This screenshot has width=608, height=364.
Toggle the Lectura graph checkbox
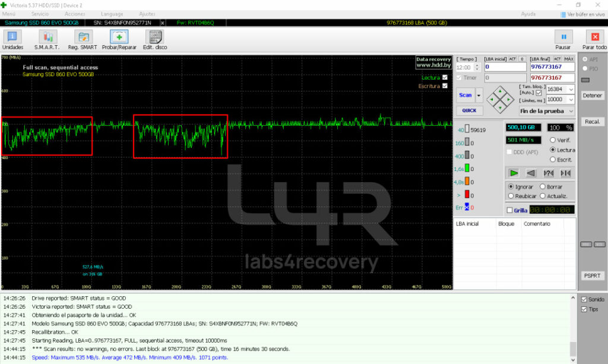445,78
